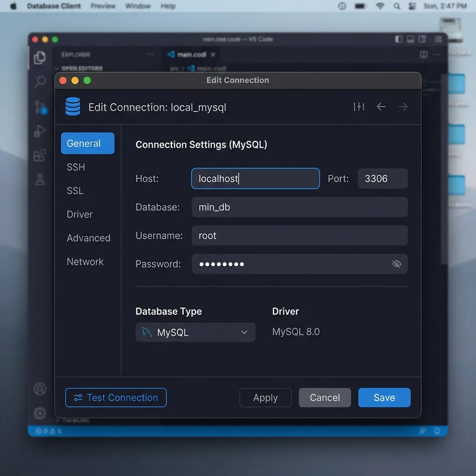Image resolution: width=476 pixels, height=476 pixels.
Task: Click the Wi-Fi menu bar icon
Action: point(380,6)
